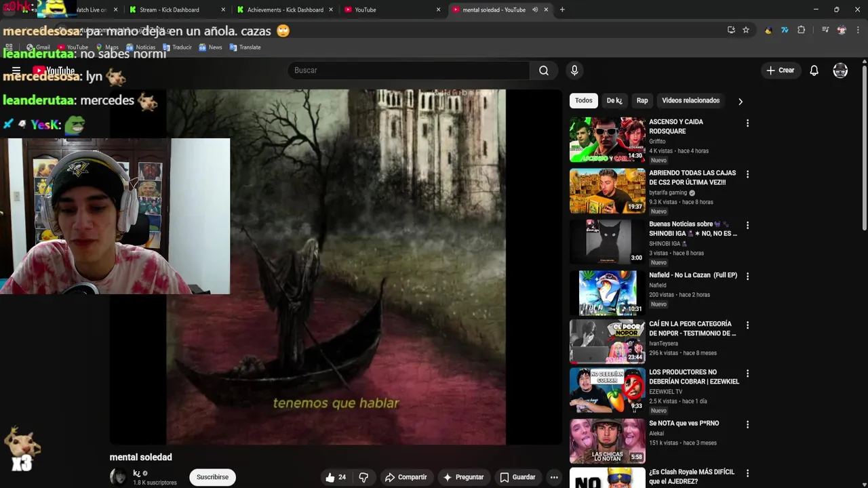
Task: Select the De k¿ filter chip
Action: point(614,100)
